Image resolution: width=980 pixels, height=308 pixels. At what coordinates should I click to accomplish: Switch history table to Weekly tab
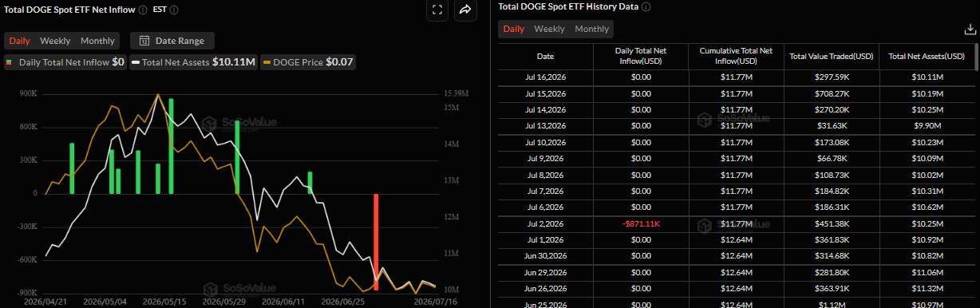pyautogui.click(x=549, y=29)
